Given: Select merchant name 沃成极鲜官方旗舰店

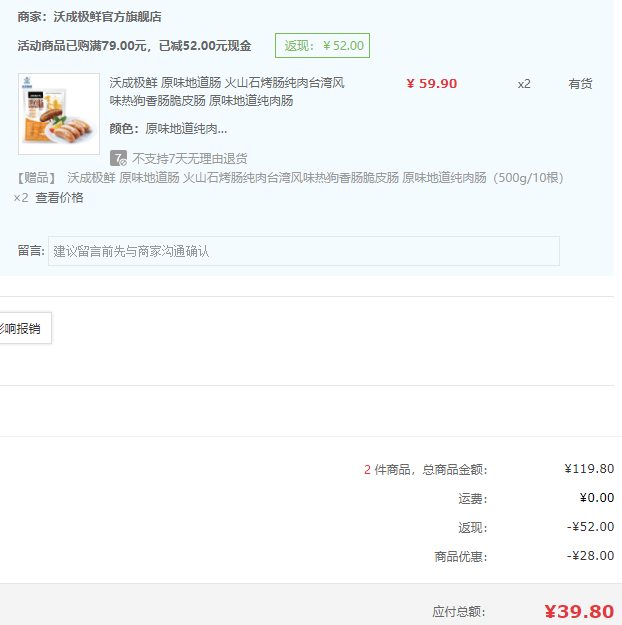Looking at the screenshot, I should click(x=107, y=17).
